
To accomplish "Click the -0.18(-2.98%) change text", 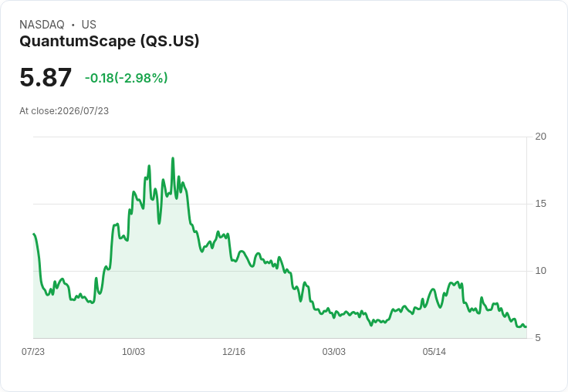I will [126, 78].
